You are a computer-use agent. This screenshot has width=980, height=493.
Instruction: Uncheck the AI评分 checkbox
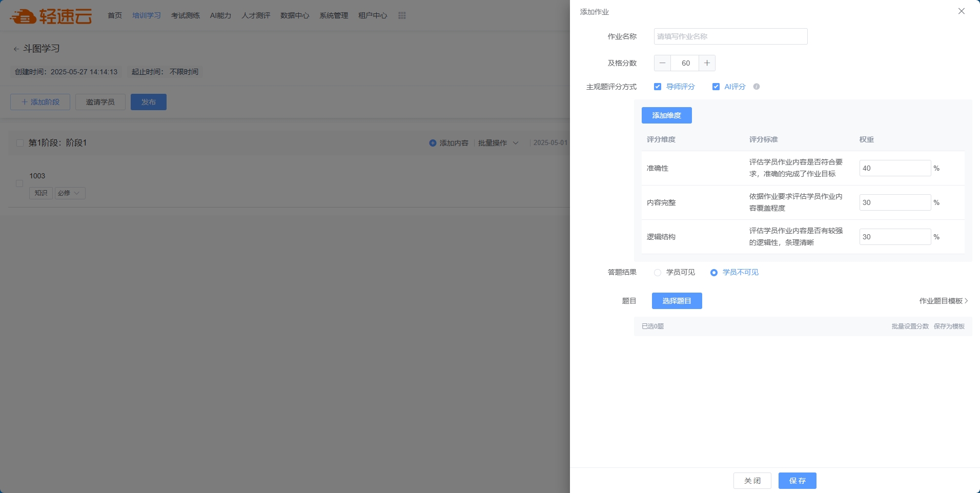(716, 87)
